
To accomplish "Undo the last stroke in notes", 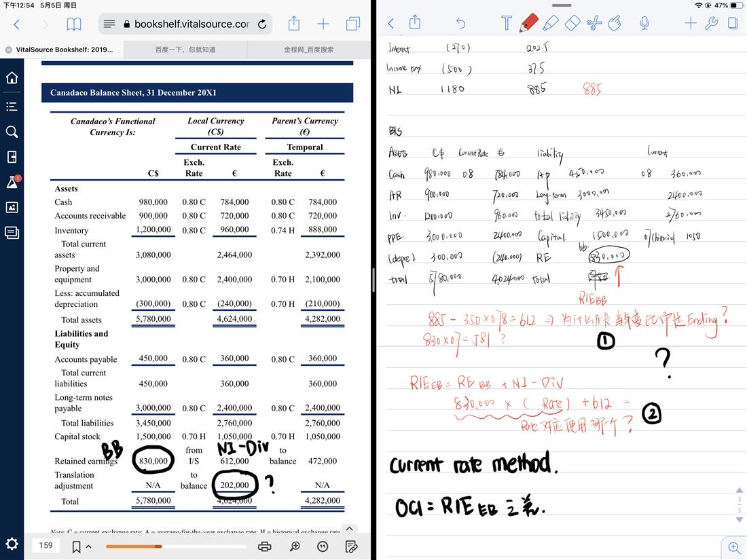I will [x=460, y=23].
